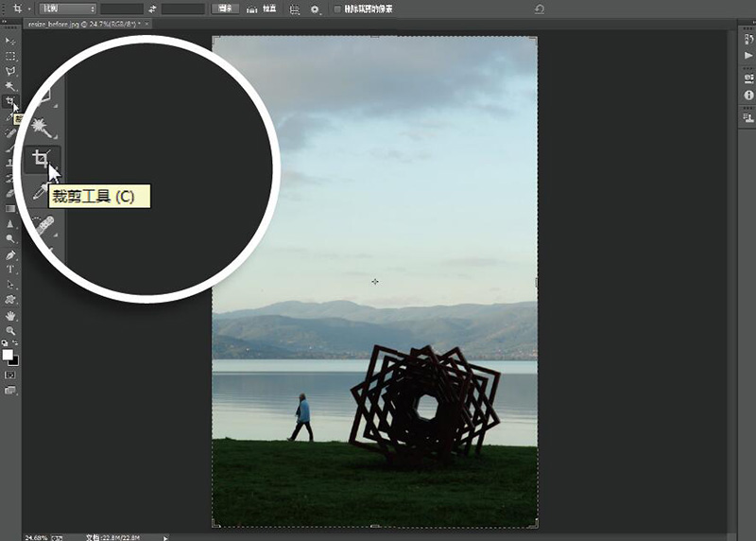Click the foreground color swatch
The image size is (756, 541).
(x=8, y=355)
